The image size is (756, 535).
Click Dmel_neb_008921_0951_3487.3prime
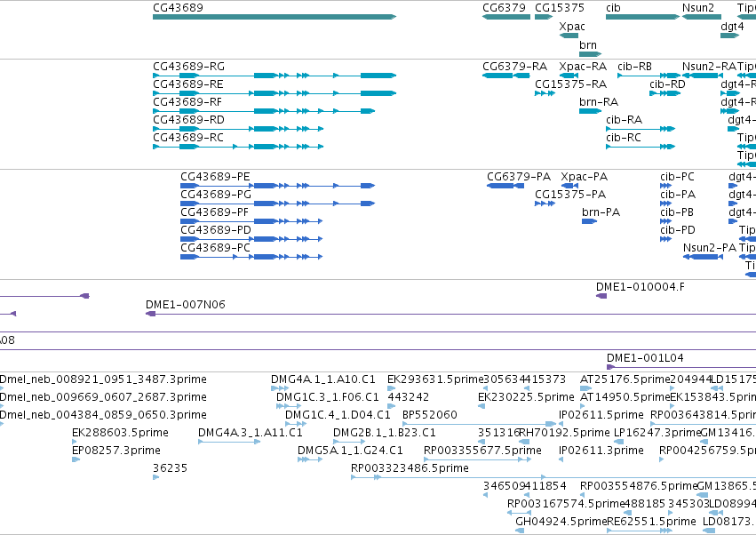point(103,379)
